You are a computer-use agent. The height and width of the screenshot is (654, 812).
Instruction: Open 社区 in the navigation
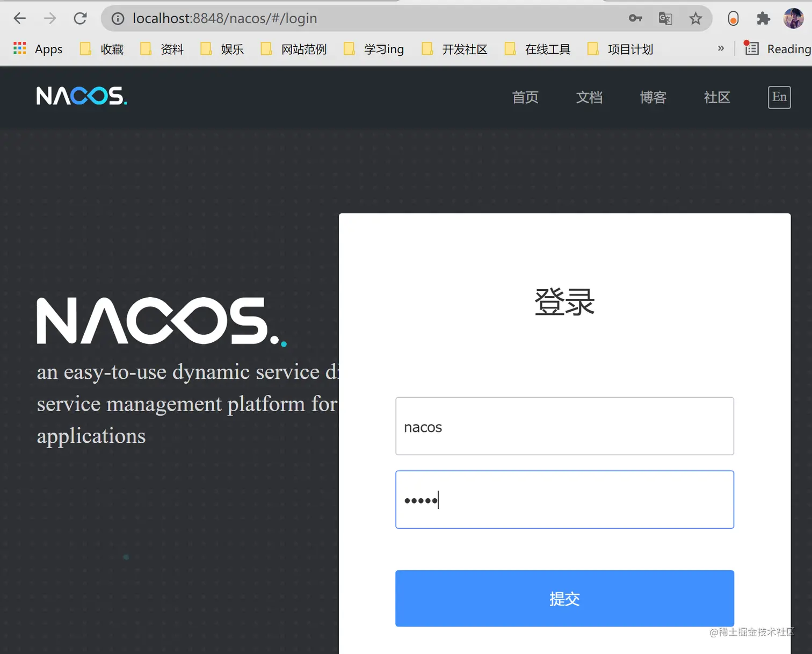(717, 97)
